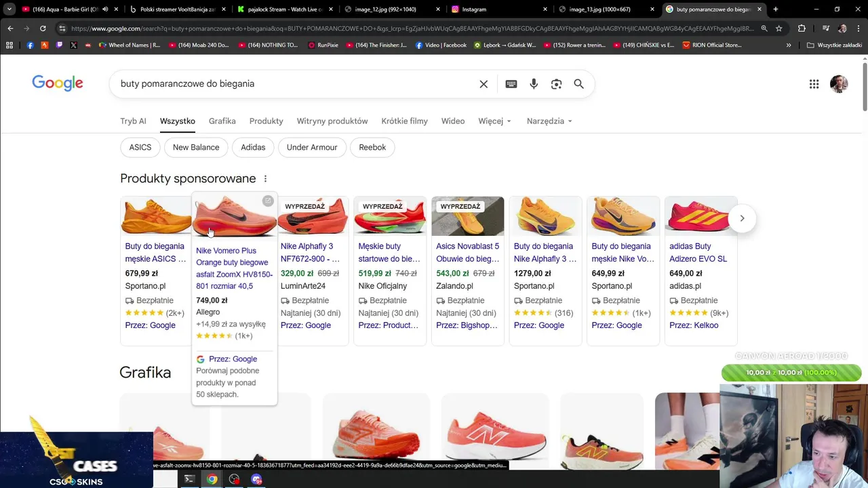The width and height of the screenshot is (868, 488).
Task: Go to the Google logo homepage
Action: pyautogui.click(x=58, y=83)
